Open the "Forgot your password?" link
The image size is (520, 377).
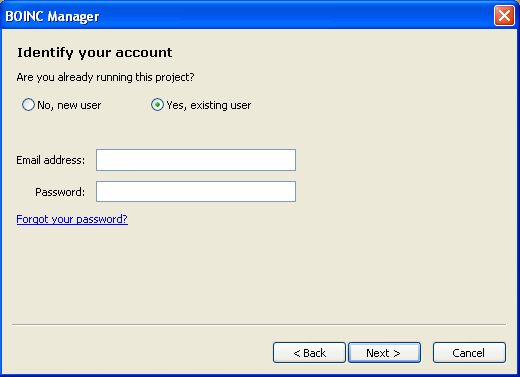pyautogui.click(x=72, y=219)
